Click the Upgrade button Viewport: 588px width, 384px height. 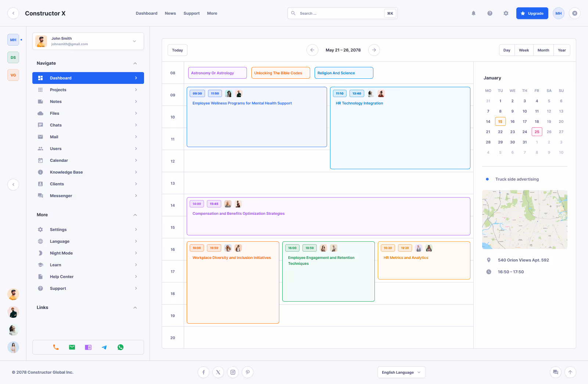tap(532, 13)
